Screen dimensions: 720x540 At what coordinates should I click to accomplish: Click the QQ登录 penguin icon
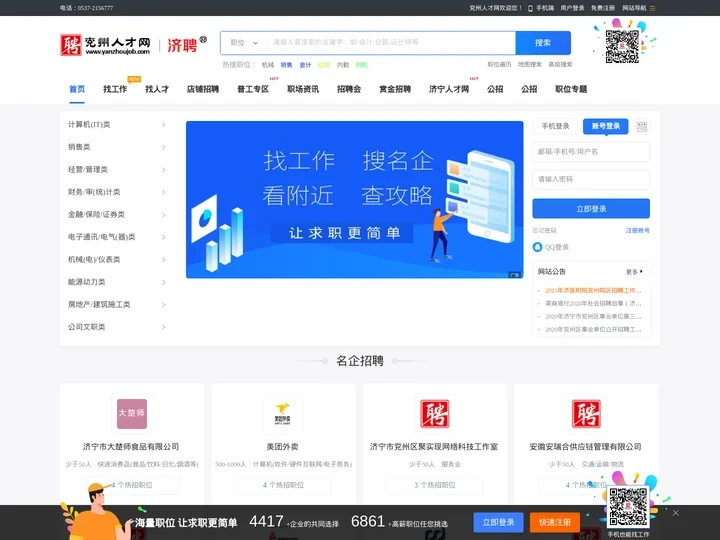tap(537, 247)
